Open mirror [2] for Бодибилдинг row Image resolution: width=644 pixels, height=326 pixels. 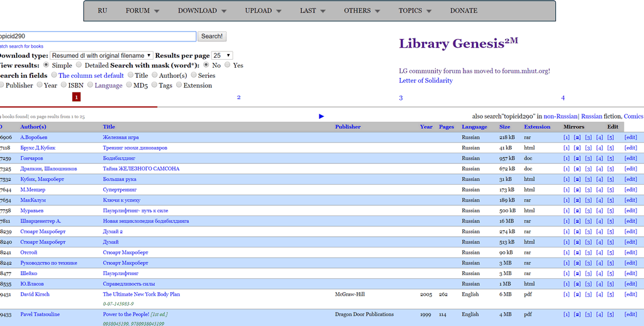577,158
